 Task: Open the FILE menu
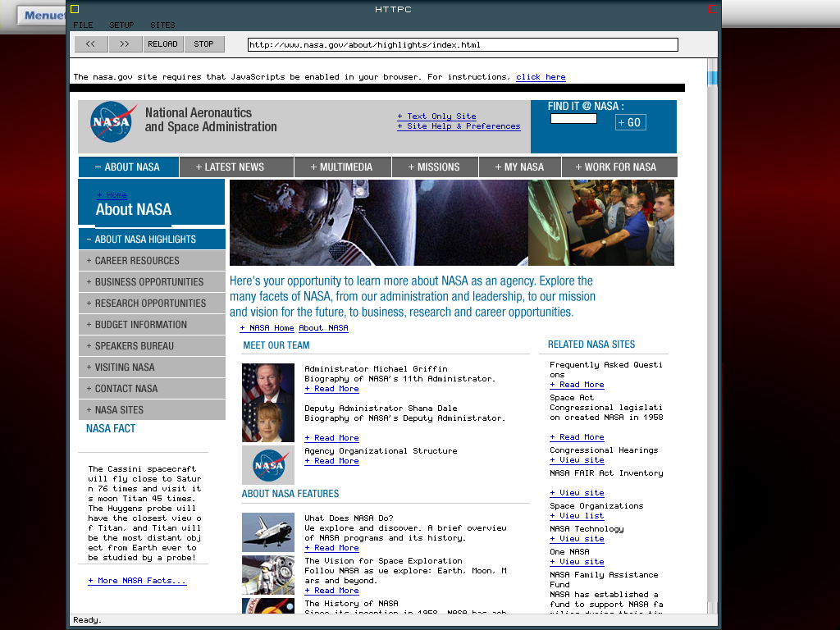(x=83, y=25)
